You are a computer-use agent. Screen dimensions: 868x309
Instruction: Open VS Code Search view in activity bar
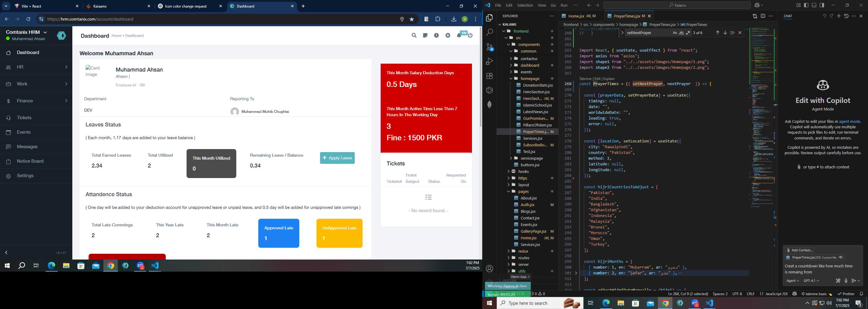pyautogui.click(x=489, y=32)
